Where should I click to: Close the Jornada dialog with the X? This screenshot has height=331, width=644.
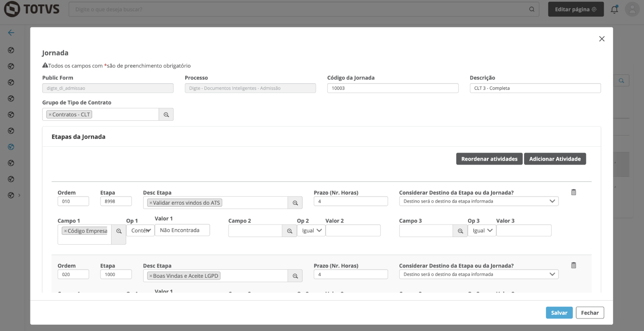pyautogui.click(x=602, y=39)
